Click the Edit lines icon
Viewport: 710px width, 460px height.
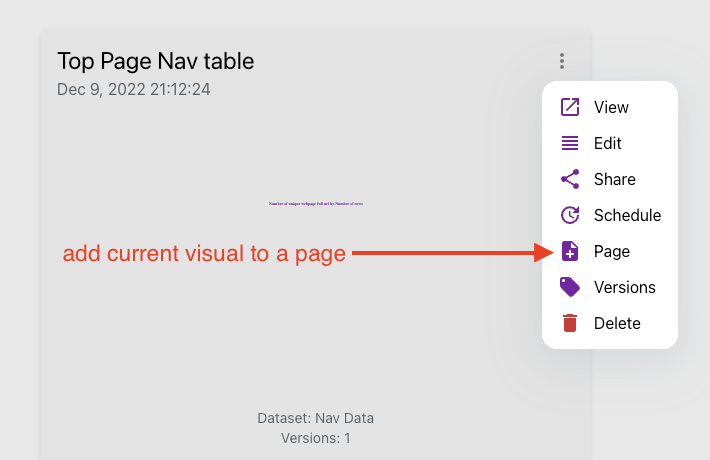(570, 143)
